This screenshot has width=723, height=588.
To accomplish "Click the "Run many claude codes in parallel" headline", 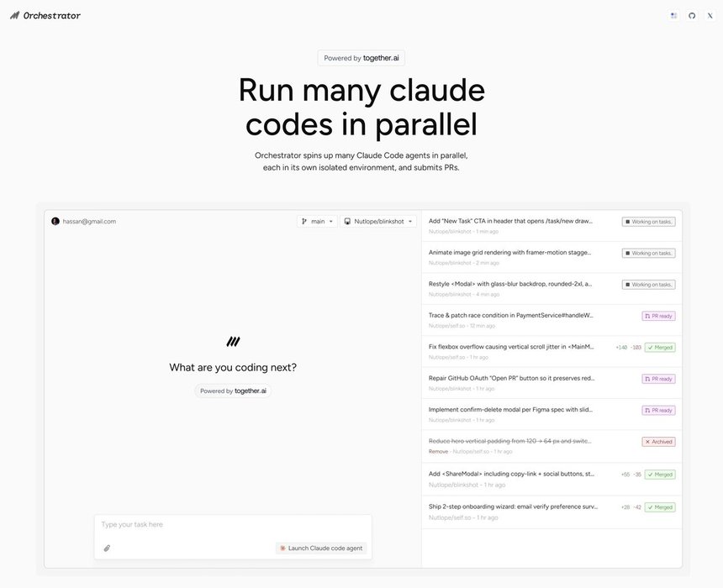I will [x=361, y=107].
